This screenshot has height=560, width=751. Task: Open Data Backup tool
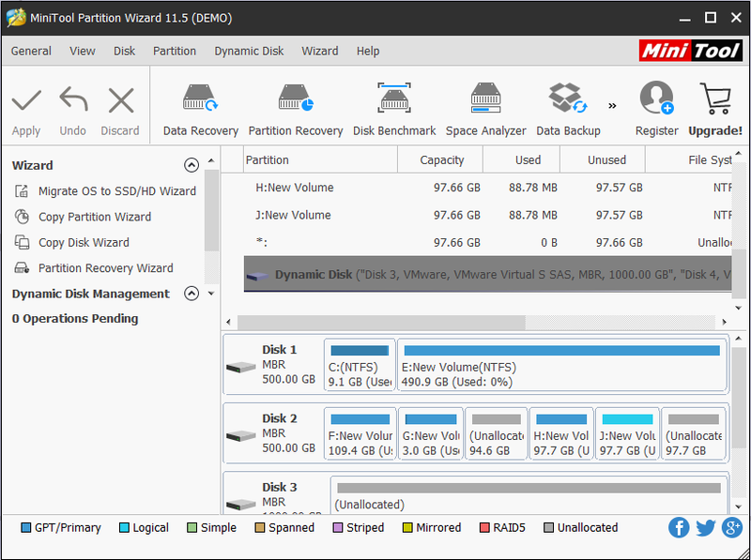pos(568,110)
